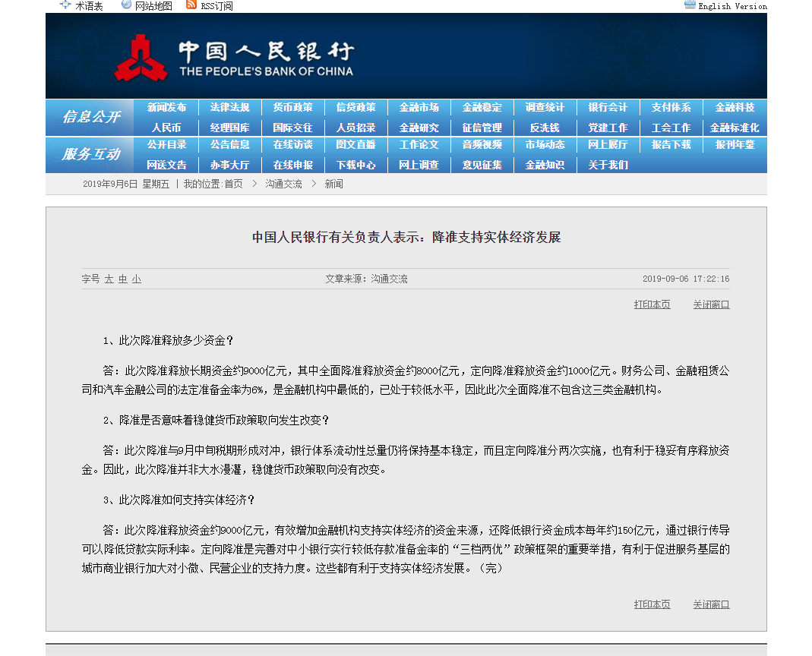Open 金融研究 menu item
The width and height of the screenshot is (812, 656).
click(419, 128)
